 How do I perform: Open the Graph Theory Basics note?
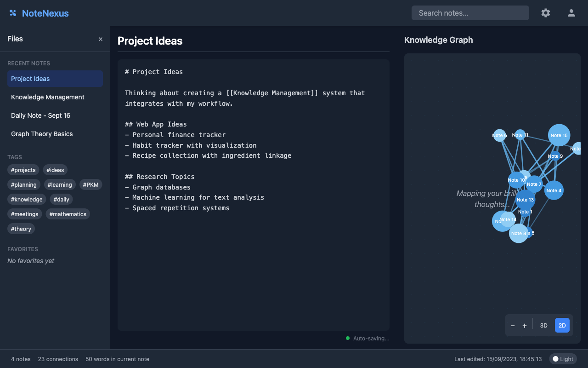(42, 134)
